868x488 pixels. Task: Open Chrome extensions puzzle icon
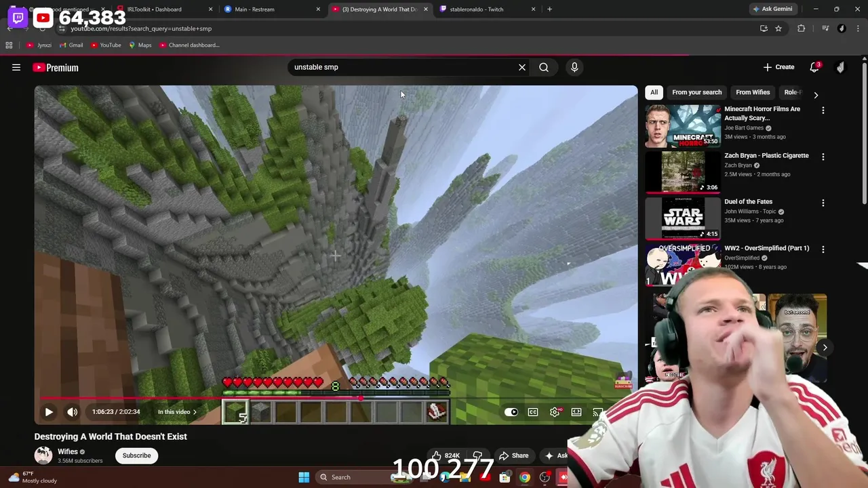coord(802,28)
